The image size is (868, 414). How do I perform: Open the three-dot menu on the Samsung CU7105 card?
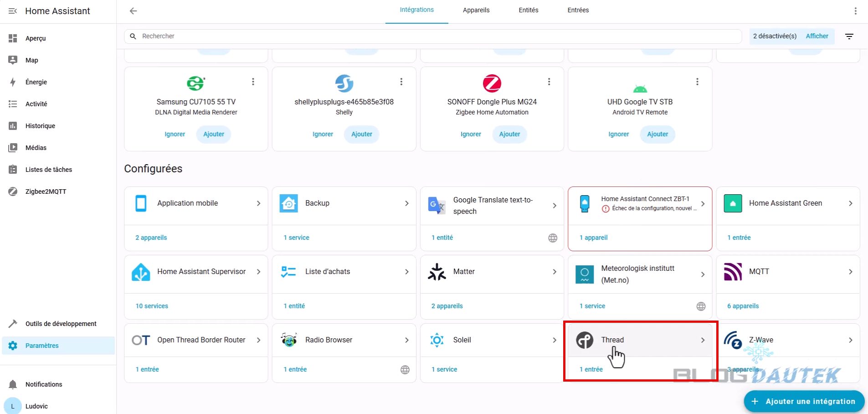(x=253, y=82)
